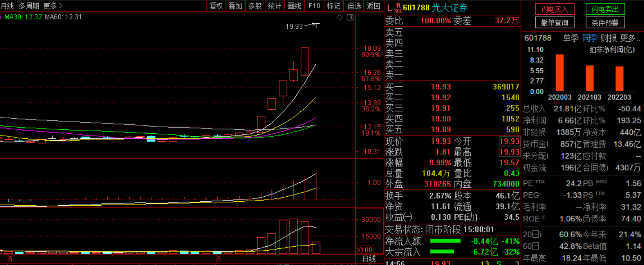The width and height of the screenshot is (644, 265).
Task: Expand 更多.. in the financial panel
Action: (x=630, y=38)
